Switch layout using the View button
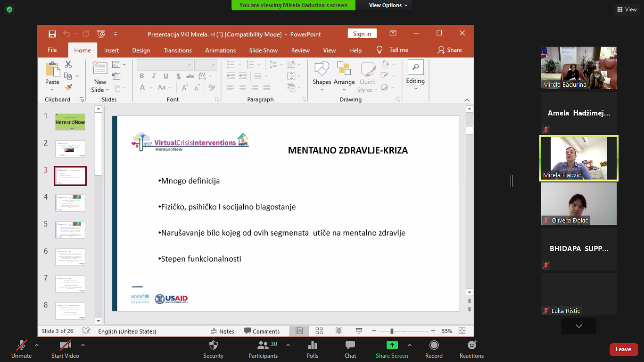644x362 pixels. [627, 9]
